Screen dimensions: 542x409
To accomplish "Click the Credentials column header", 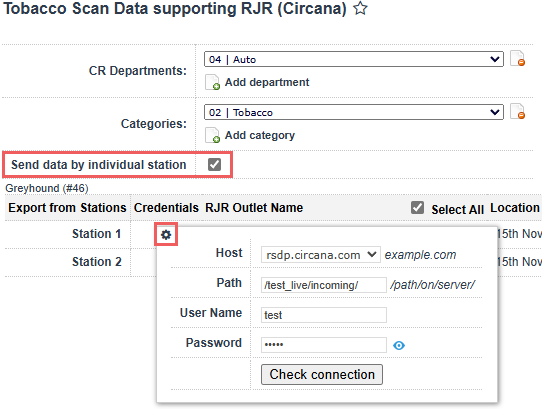I will (166, 208).
